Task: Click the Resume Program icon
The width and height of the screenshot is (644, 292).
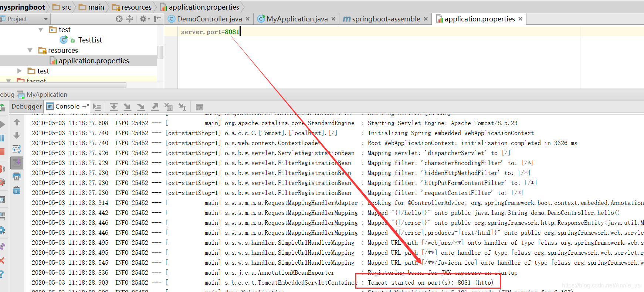Action: [2, 124]
